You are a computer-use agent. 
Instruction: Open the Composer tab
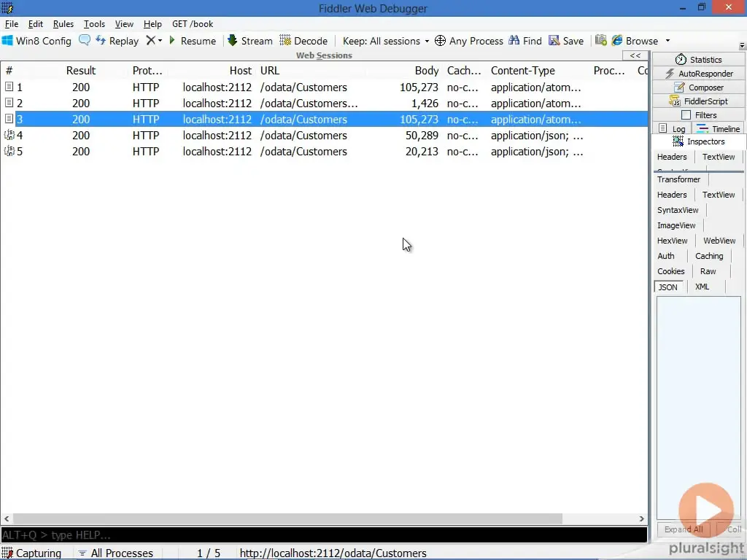tap(698, 87)
